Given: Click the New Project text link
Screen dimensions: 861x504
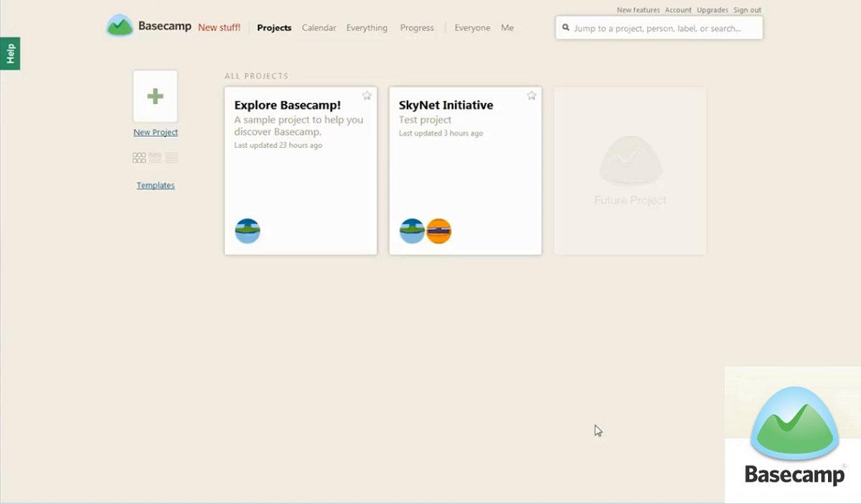Looking at the screenshot, I should point(156,132).
